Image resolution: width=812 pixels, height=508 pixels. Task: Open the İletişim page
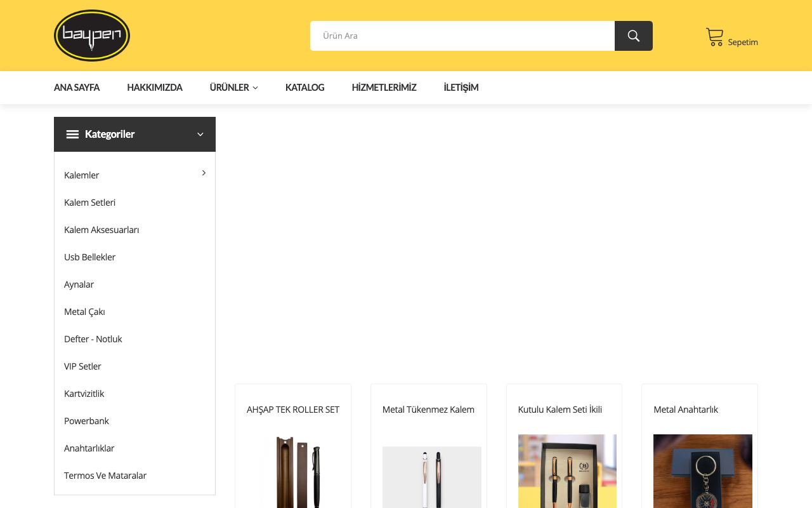(x=461, y=88)
